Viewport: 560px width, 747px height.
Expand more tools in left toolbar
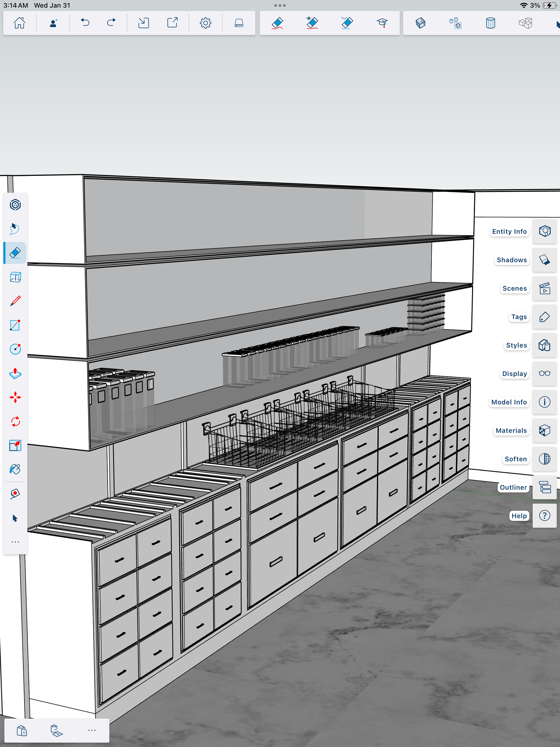point(15,542)
